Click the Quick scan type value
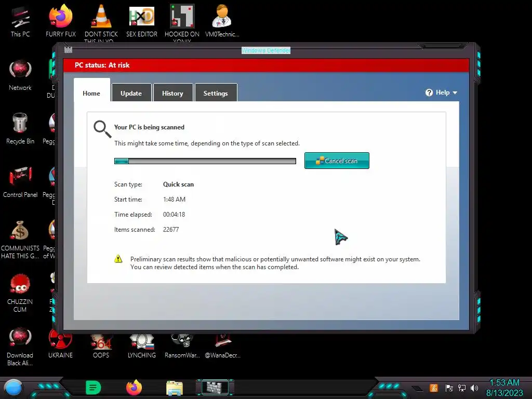 point(179,184)
